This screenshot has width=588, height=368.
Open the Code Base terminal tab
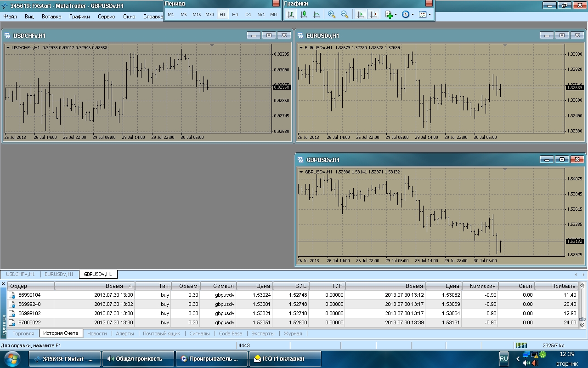coord(231,333)
